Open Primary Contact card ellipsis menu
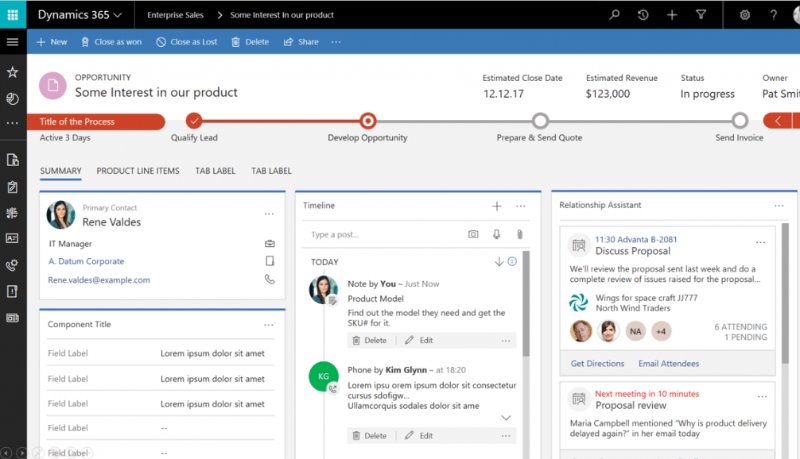Screen dimensions: 800x459 (x=269, y=214)
